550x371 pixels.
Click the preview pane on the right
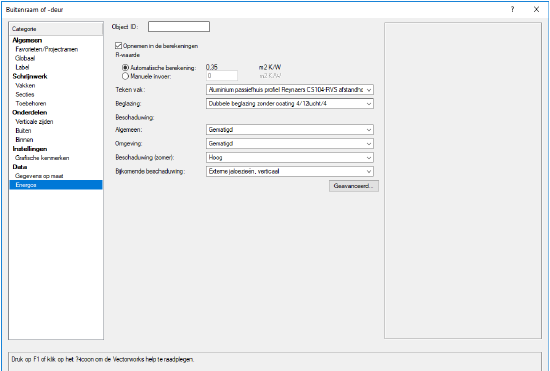[463, 181]
